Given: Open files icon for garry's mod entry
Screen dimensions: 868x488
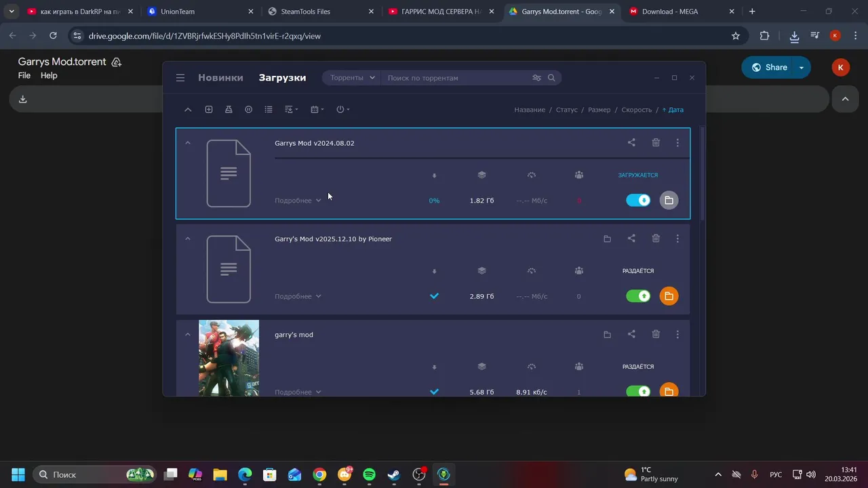Looking at the screenshot, I should coord(607,334).
